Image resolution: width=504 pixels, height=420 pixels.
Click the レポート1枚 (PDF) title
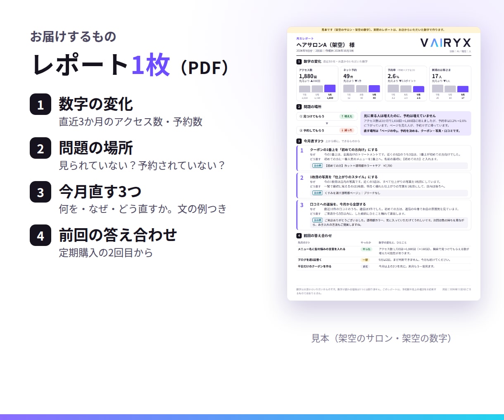[131, 65]
